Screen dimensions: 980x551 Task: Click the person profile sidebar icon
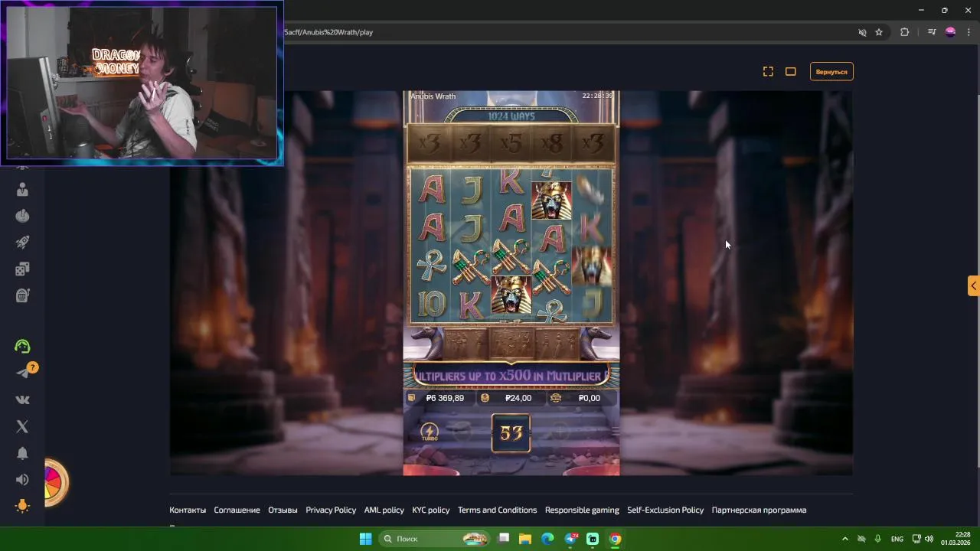click(x=22, y=190)
